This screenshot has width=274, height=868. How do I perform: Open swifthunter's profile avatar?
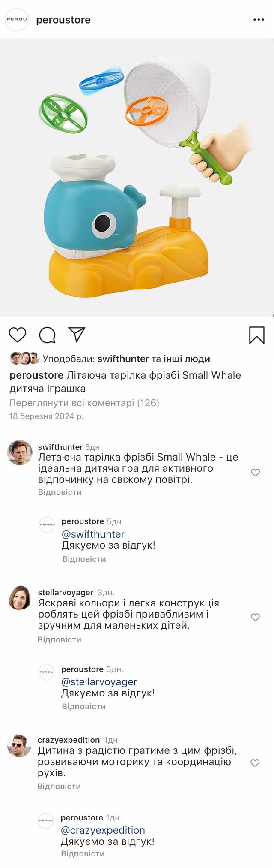(20, 452)
